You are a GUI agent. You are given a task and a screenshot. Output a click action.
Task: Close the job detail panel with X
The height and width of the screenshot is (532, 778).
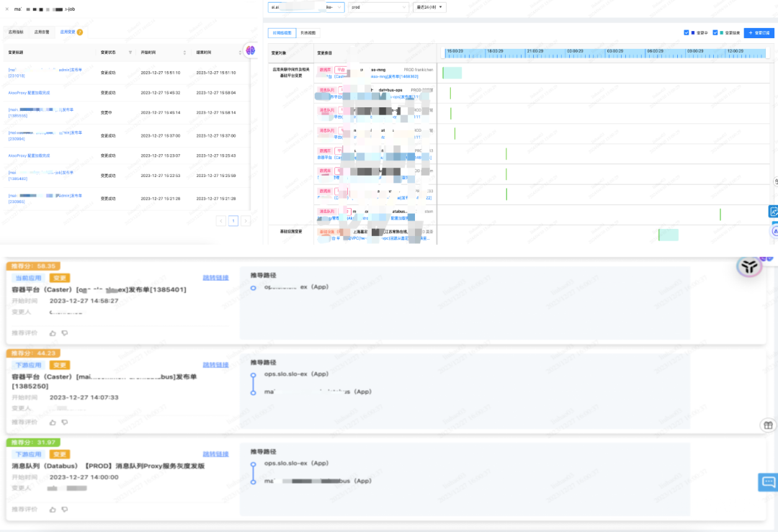coord(7,9)
